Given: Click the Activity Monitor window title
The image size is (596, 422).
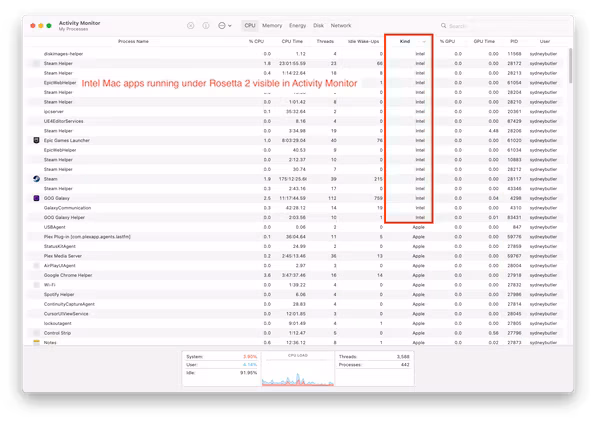Looking at the screenshot, I should click(79, 23).
